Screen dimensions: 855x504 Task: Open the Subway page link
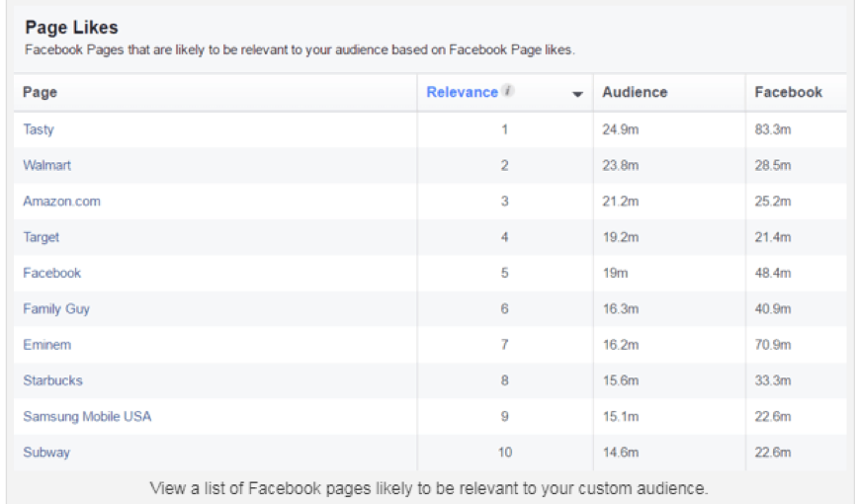coord(45,452)
